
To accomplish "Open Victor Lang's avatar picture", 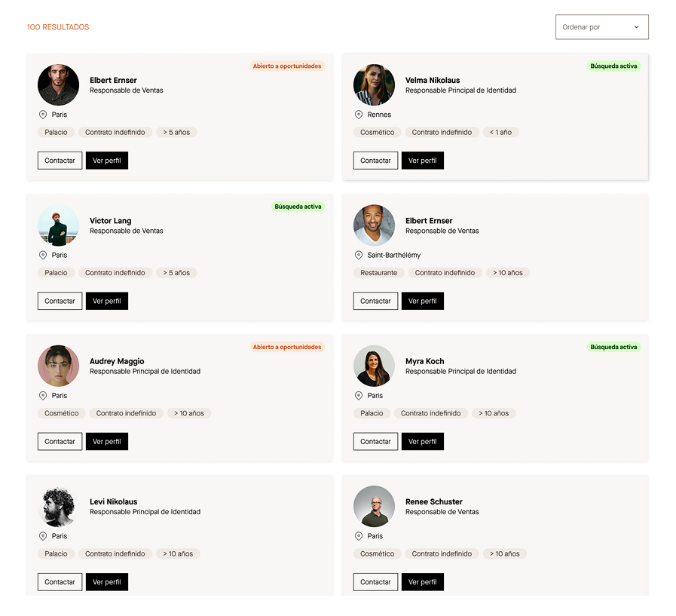I will coord(58,225).
